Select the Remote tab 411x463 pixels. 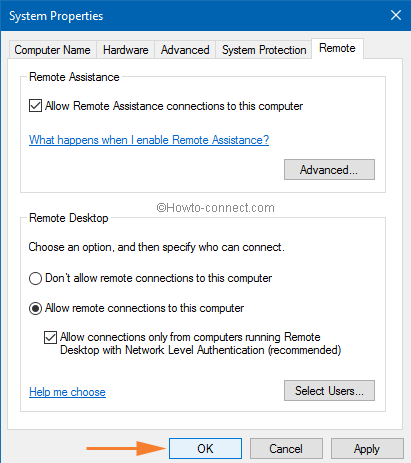coord(337,48)
